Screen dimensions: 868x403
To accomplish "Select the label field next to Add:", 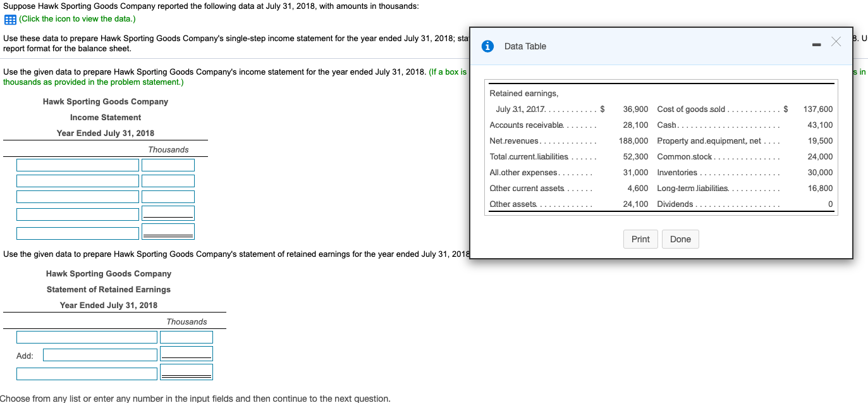I will (100, 355).
